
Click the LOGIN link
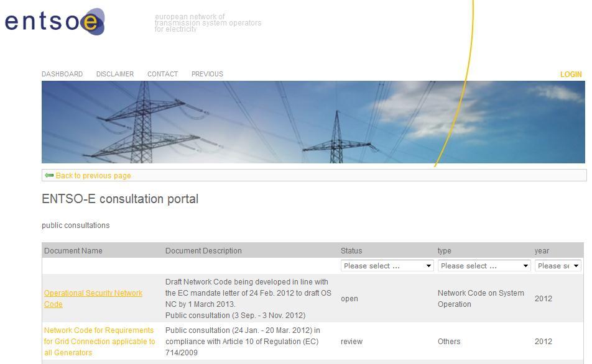pos(571,75)
